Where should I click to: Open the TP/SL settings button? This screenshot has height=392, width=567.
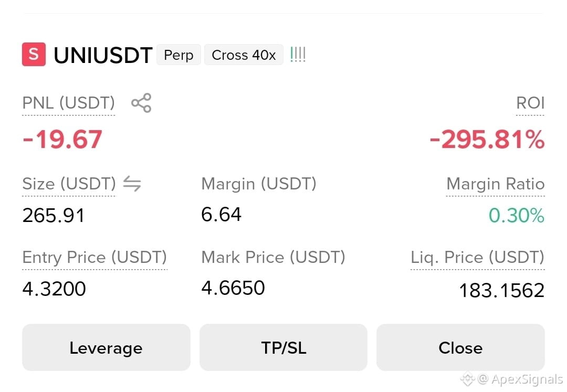click(x=283, y=347)
